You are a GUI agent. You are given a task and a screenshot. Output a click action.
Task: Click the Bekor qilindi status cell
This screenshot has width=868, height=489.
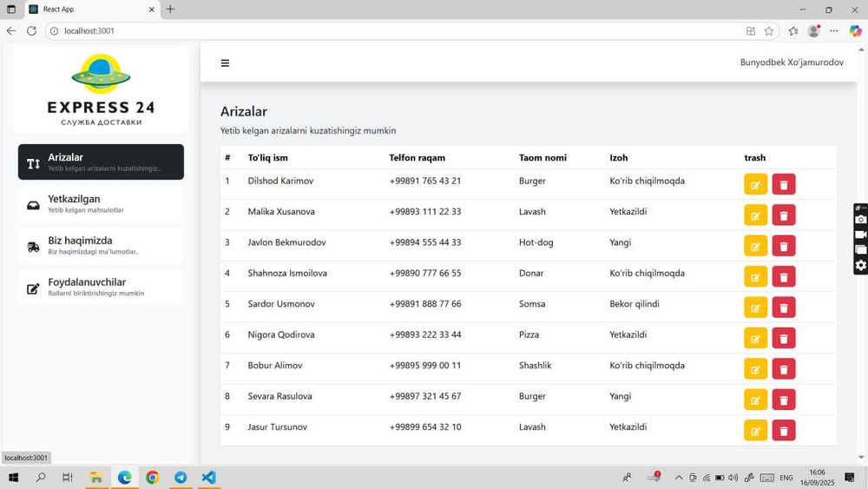(635, 304)
